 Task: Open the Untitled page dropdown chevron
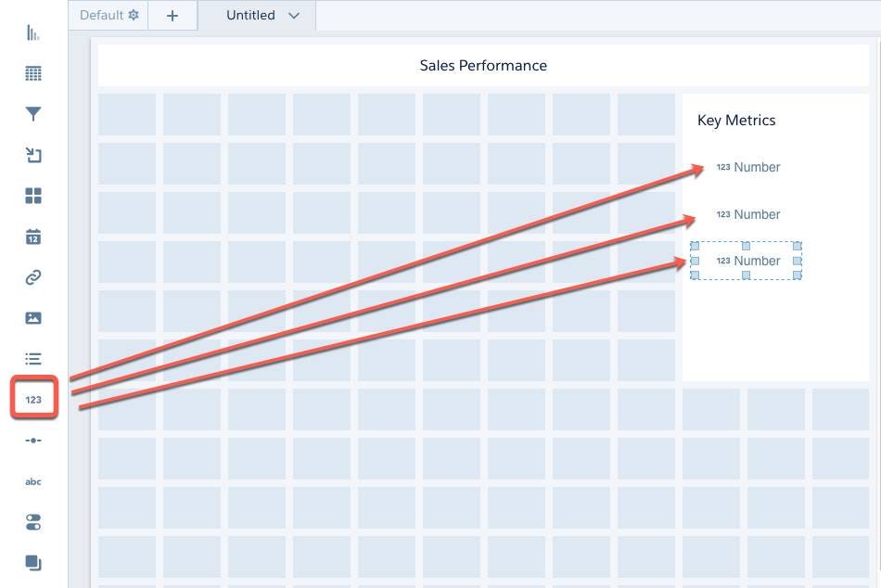pyautogui.click(x=294, y=16)
